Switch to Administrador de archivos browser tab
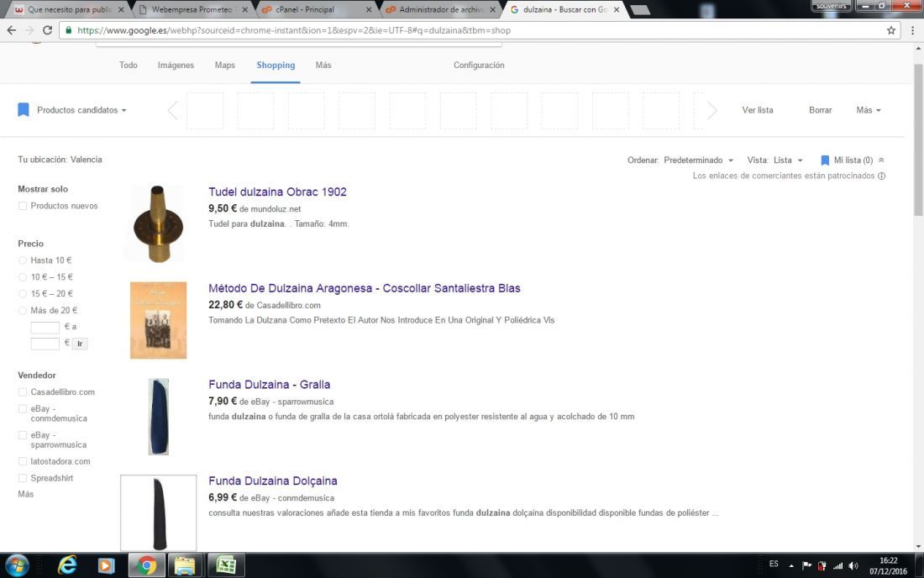 tap(441, 9)
